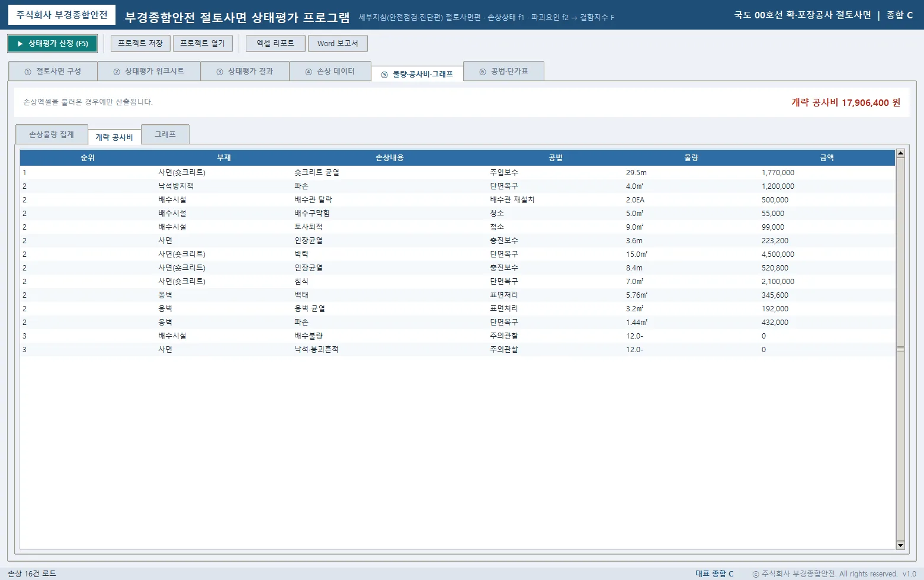Generate Word 보고서
This screenshot has width=924, height=580.
(x=338, y=43)
